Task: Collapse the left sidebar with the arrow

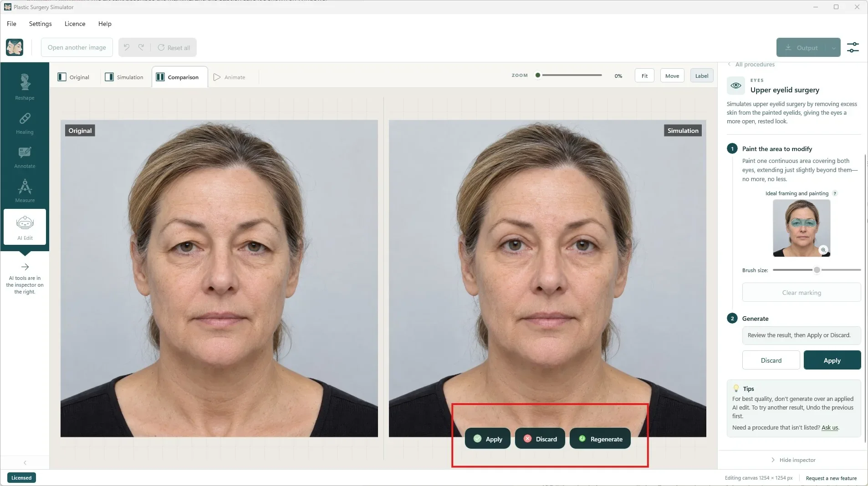Action: point(25,462)
